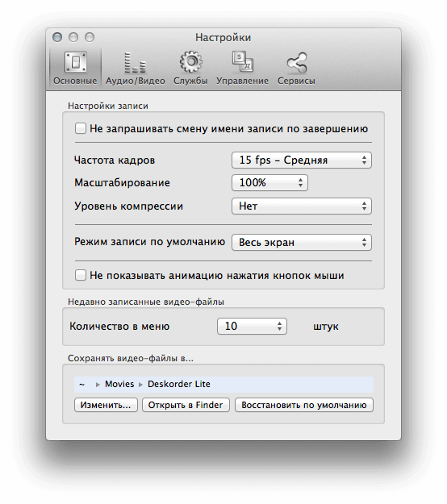Switch to the Аудио/Видео tab label
Image resolution: width=447 pixels, height=504 pixels.
click(x=136, y=81)
